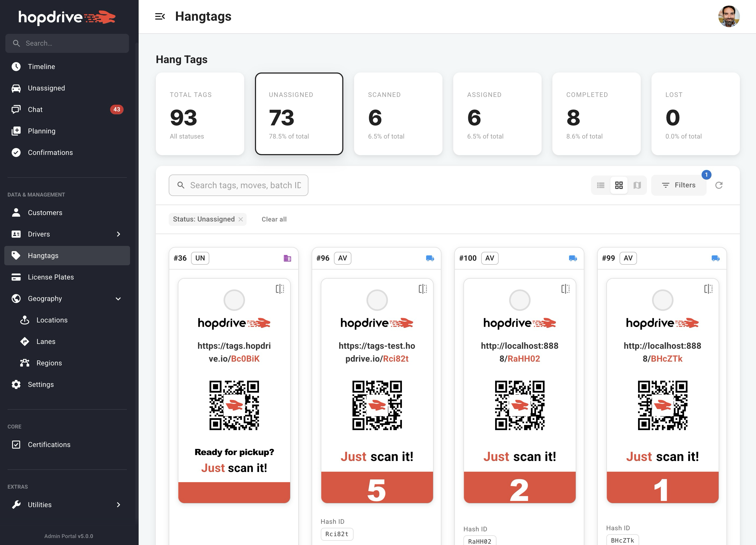Screen dimensions: 756x545
Task: Select the grid view toggle
Action: point(619,185)
